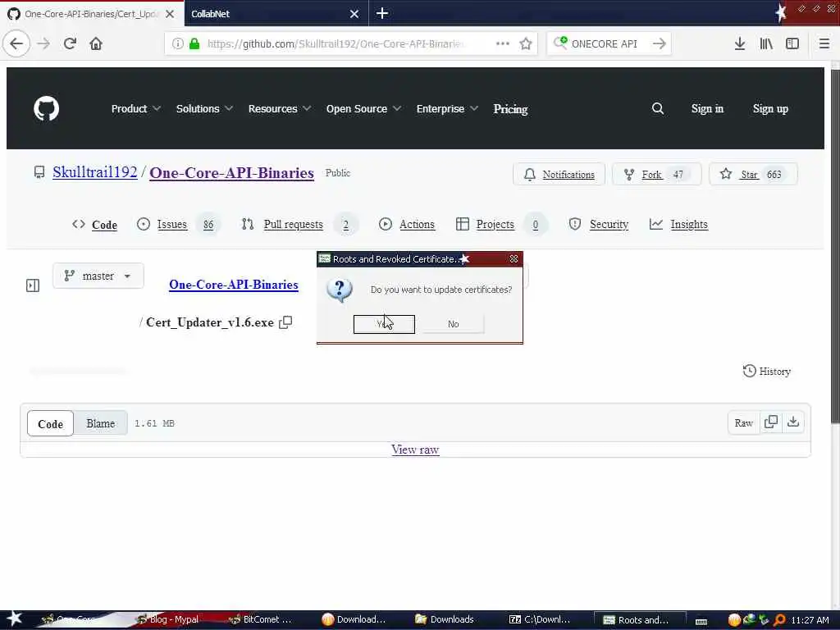Open the master branch dropdown
This screenshot has width=840, height=630.
click(98, 276)
